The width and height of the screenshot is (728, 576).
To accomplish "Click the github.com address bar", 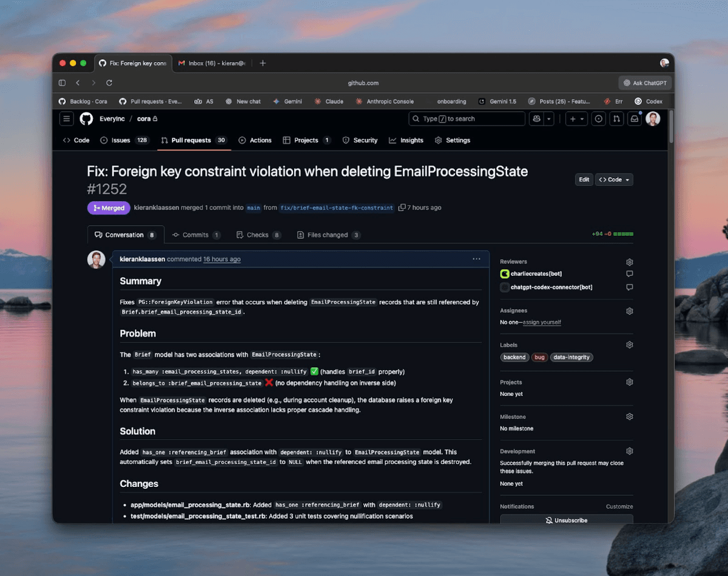I will [363, 83].
